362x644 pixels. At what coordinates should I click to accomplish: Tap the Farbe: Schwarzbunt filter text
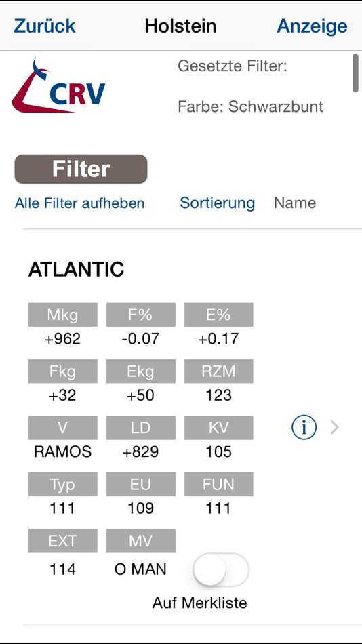[251, 107]
